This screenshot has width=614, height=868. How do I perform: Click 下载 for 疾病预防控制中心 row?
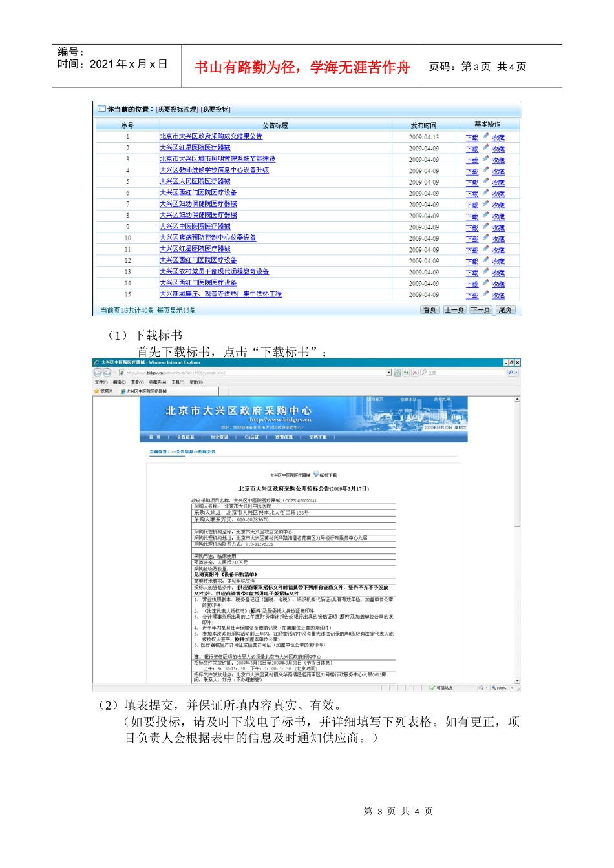click(x=472, y=239)
